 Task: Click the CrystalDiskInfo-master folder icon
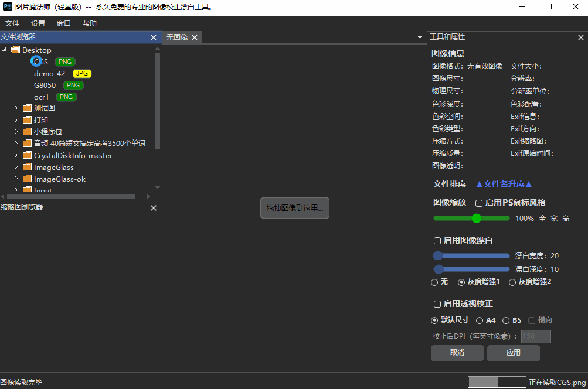click(x=27, y=155)
